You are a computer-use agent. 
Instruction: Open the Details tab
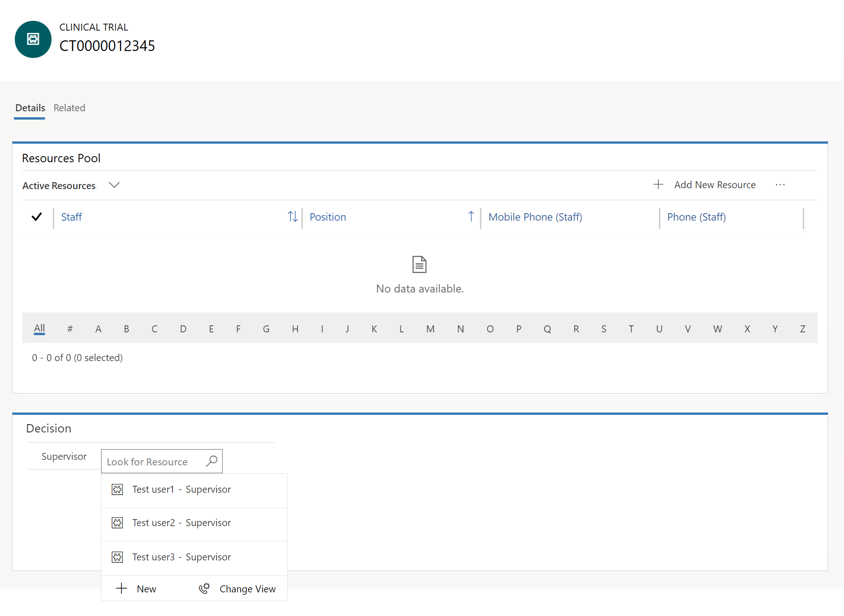[x=30, y=108]
